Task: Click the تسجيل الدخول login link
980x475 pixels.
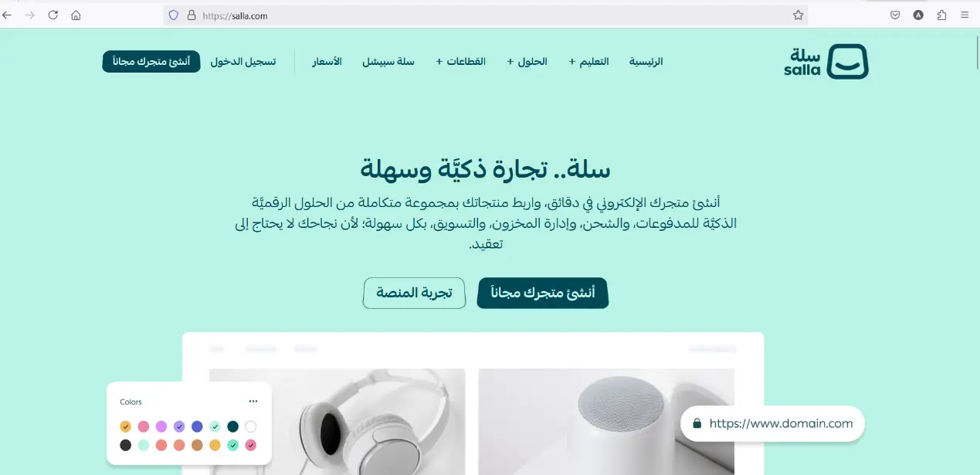Action: click(243, 62)
